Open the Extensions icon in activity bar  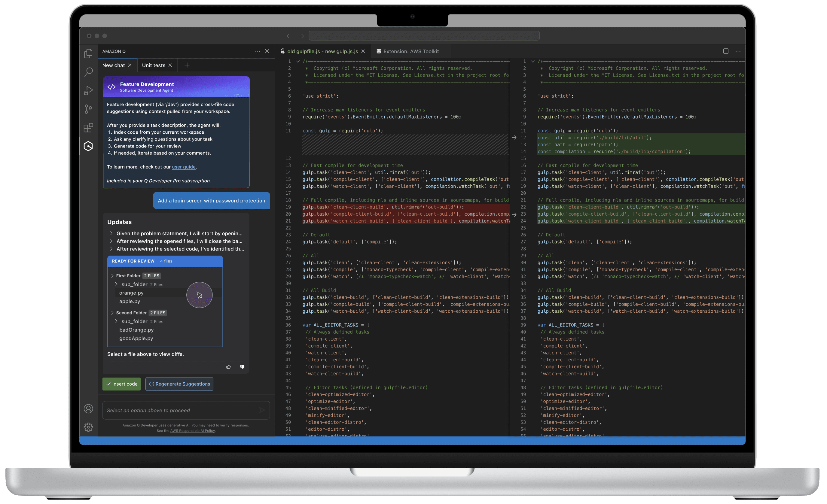(x=88, y=128)
